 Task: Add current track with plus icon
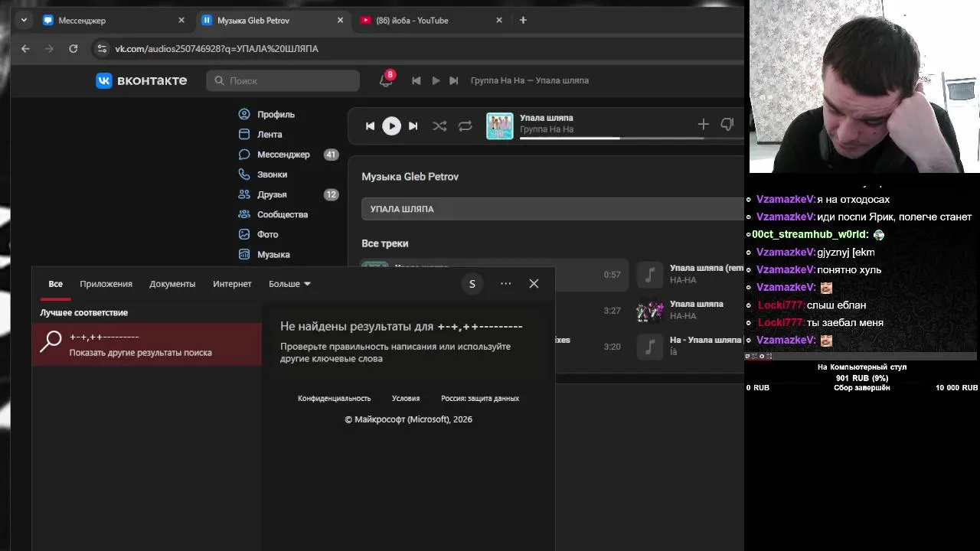703,124
